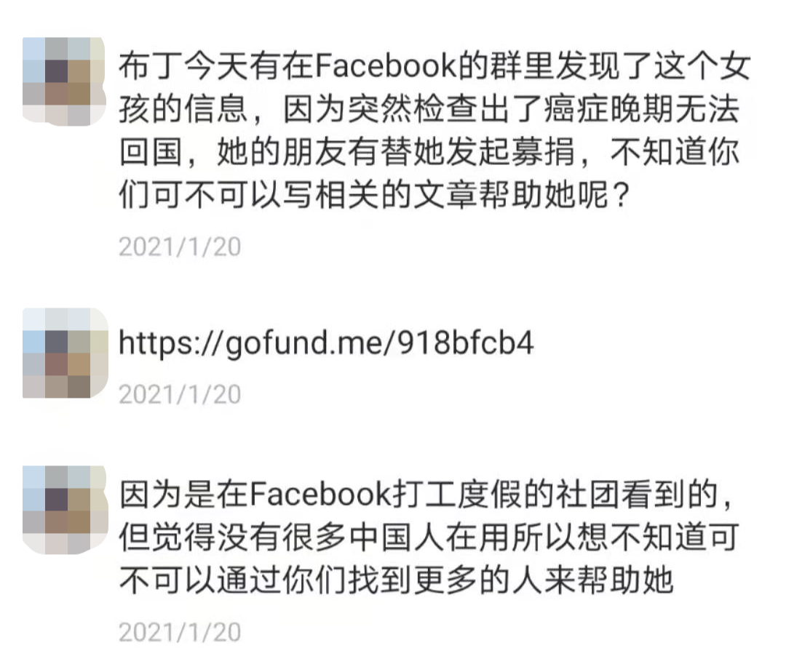Click the first message's 2021/1/20 timestamp
Viewport: 786px width, 672px height.
point(180,247)
